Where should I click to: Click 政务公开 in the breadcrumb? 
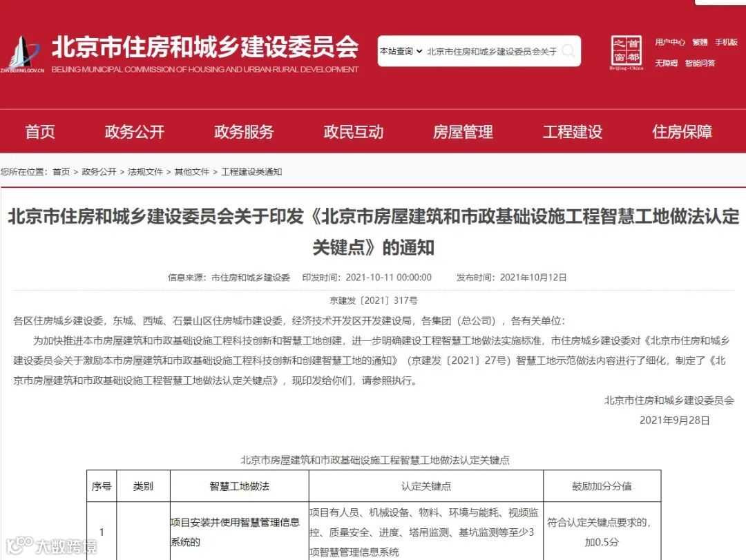coord(99,172)
